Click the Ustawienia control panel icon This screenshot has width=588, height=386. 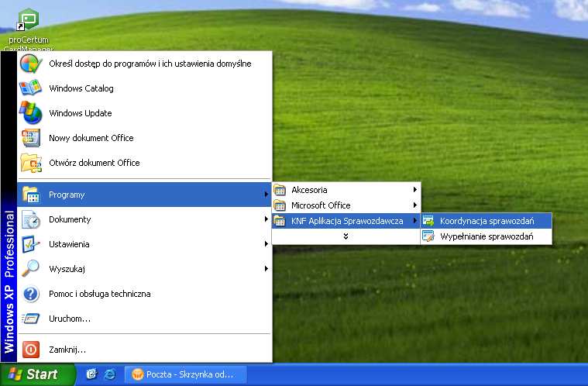click(31, 244)
